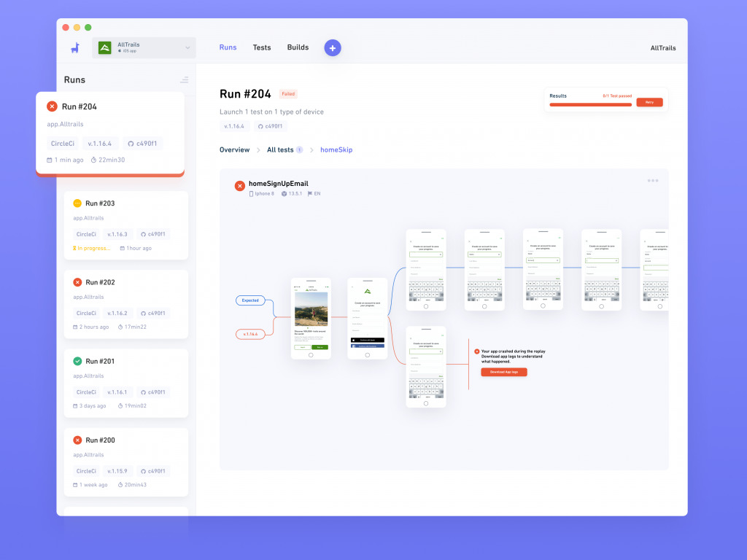Click the red failed icon next to homeSignUpEmail
The height and width of the screenshot is (560, 747).
click(239, 186)
